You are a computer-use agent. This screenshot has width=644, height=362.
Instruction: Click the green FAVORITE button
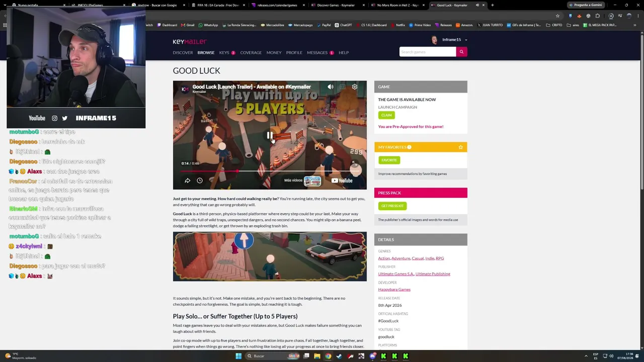point(389,160)
